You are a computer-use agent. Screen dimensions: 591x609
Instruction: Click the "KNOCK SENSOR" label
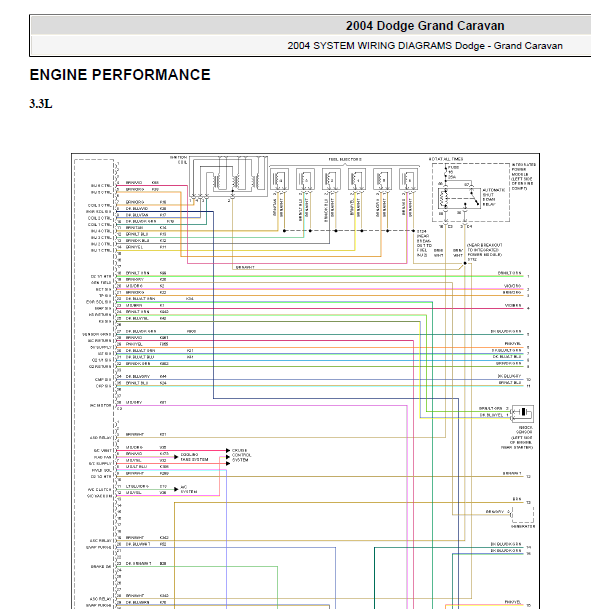coord(524,430)
